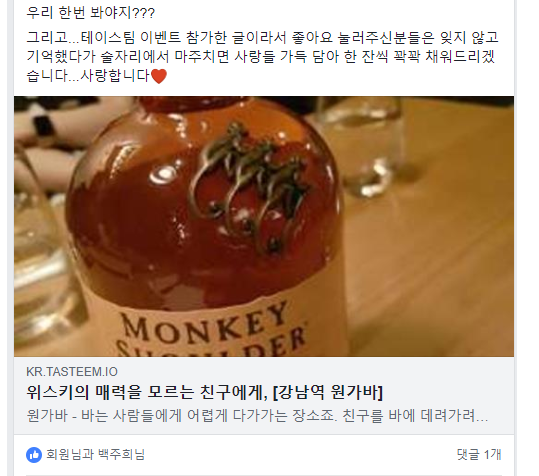Click the text 습니다...사랑합니다

[88, 76]
